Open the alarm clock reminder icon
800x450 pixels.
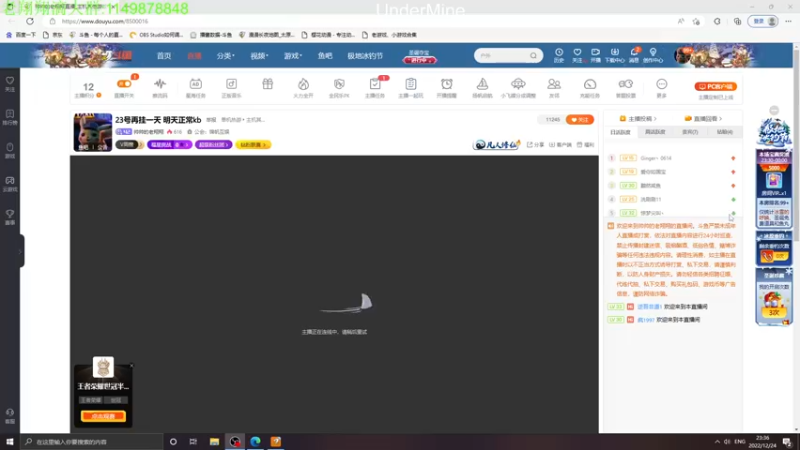(446, 84)
